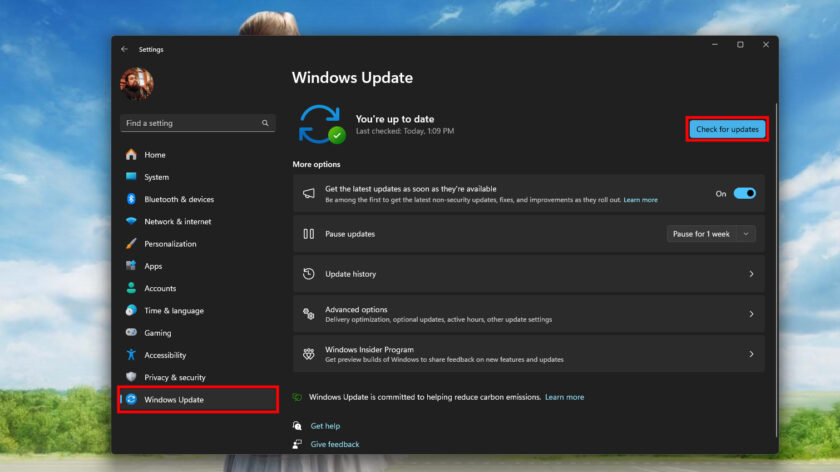The width and height of the screenshot is (840, 472).
Task: Maximize the Settings window
Action: 740,44
